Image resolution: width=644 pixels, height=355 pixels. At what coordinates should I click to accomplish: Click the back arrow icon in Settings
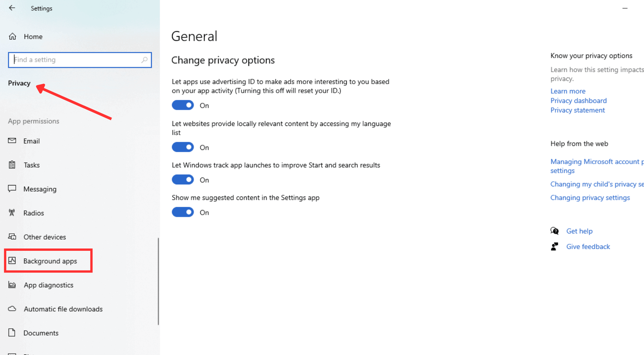click(x=12, y=8)
